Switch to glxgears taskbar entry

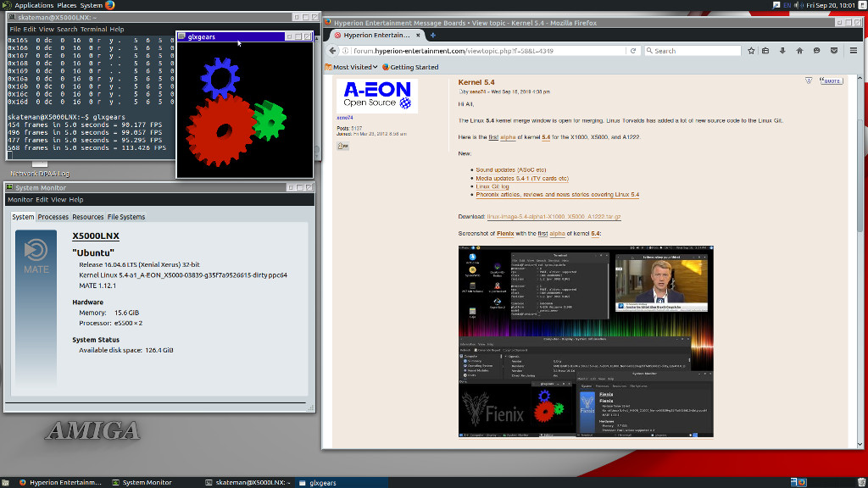[341, 482]
